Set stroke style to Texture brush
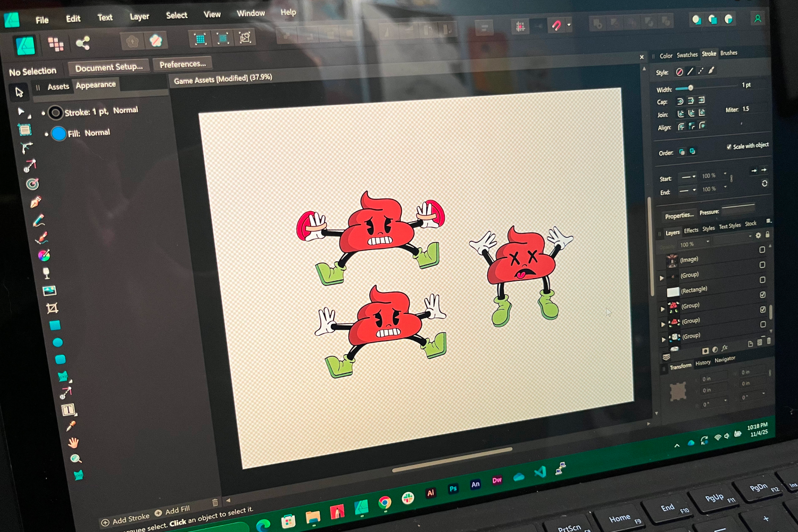 [x=711, y=70]
